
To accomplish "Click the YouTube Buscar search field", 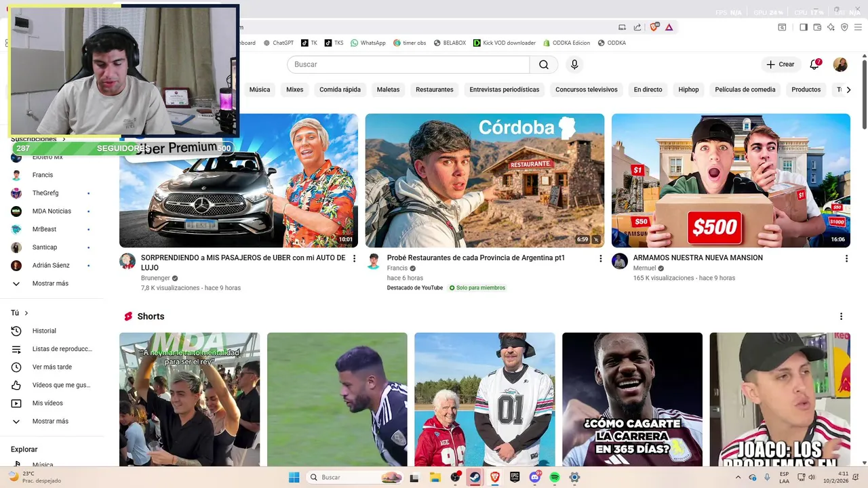I will pyautogui.click(x=408, y=64).
